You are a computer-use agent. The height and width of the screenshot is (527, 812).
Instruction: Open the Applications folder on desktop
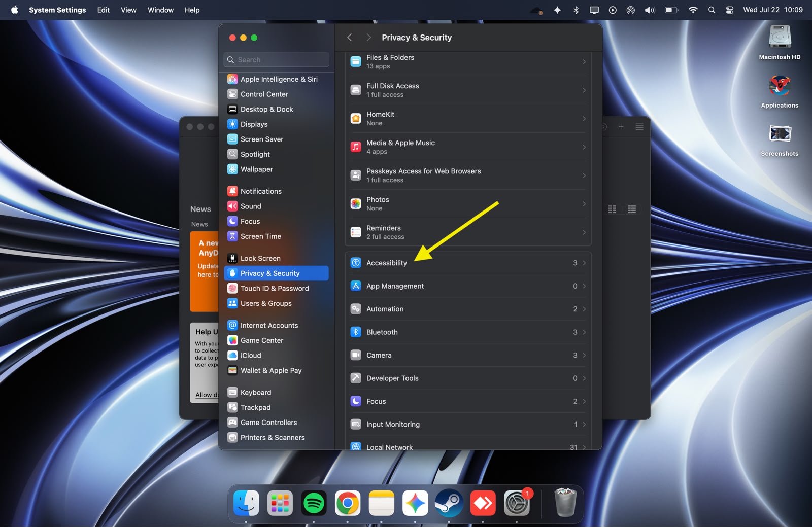(780, 92)
